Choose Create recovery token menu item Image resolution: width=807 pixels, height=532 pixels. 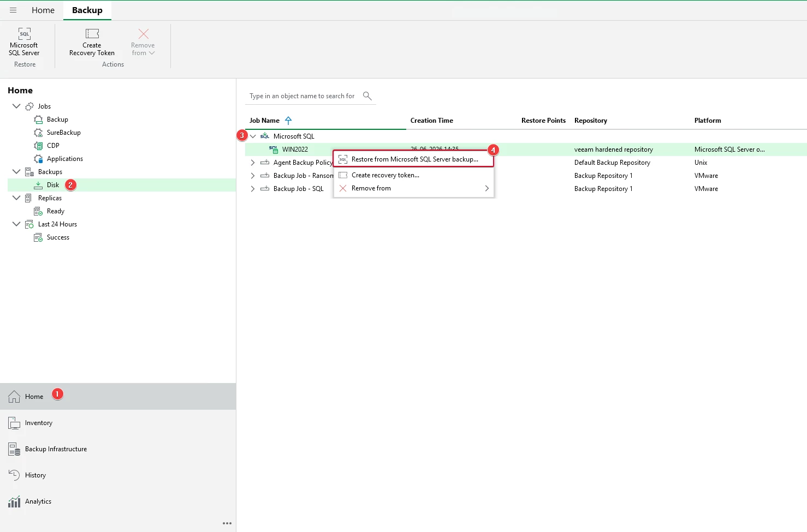click(413, 175)
